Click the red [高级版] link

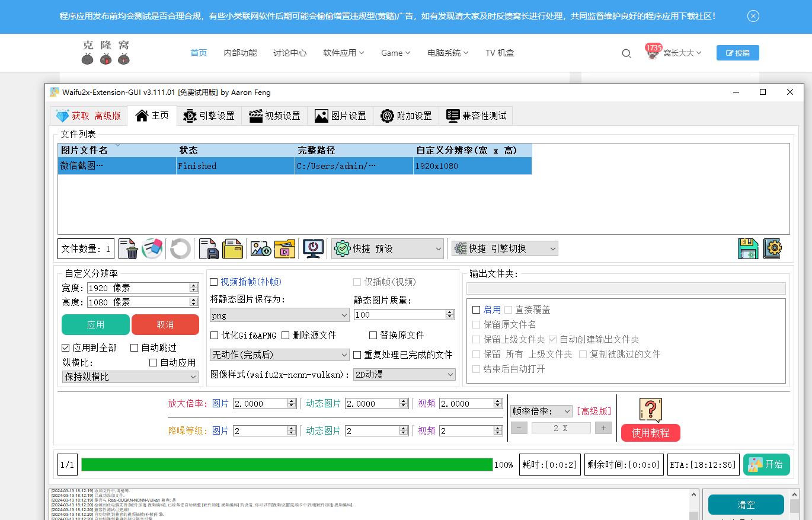[593, 411]
